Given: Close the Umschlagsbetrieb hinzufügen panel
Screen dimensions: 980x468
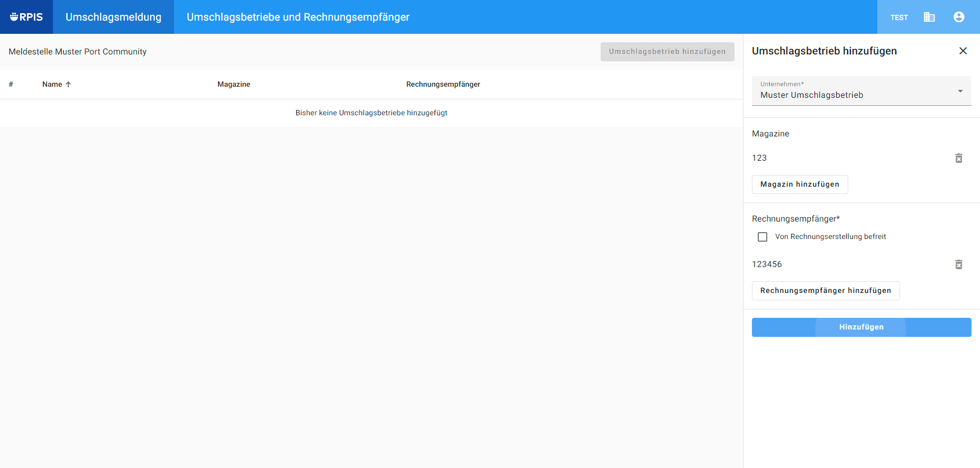Looking at the screenshot, I should (x=963, y=51).
